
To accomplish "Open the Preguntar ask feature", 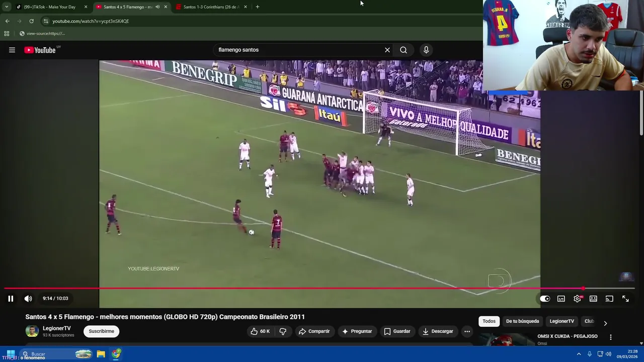I will [357, 331].
